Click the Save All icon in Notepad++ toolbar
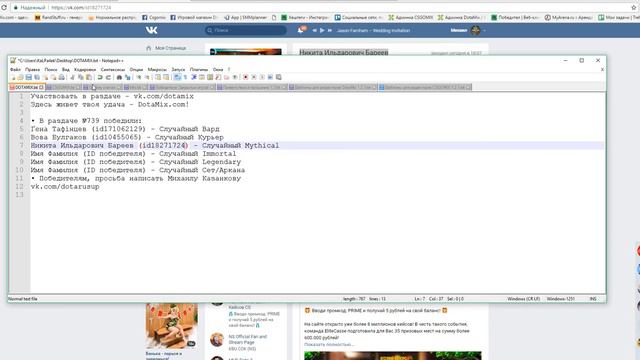The height and width of the screenshot is (360, 640). click(x=37, y=77)
